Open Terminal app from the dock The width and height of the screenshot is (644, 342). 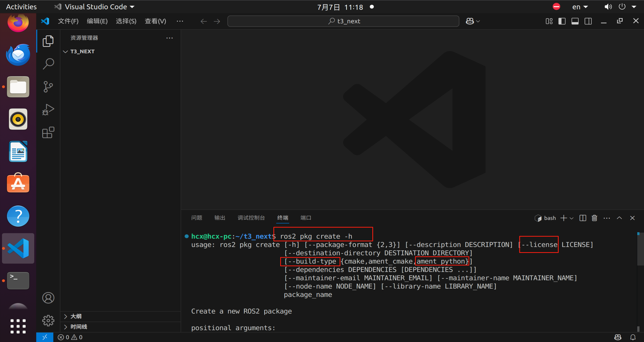[x=18, y=280]
